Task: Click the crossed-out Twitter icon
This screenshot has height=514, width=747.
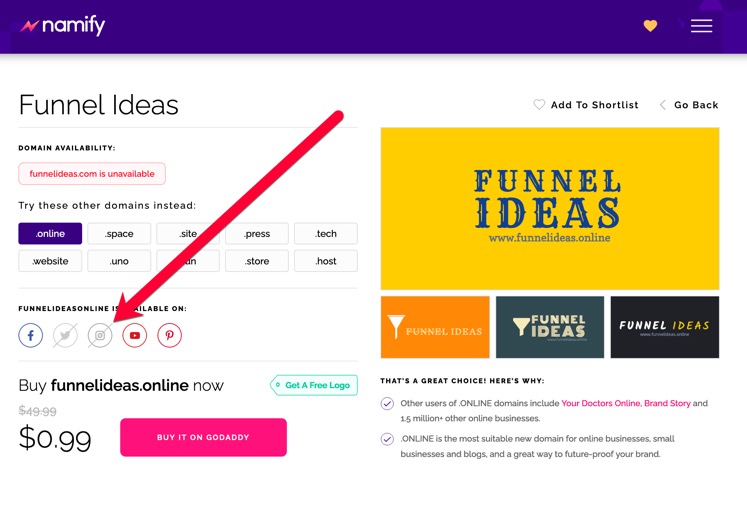Action: click(x=65, y=335)
